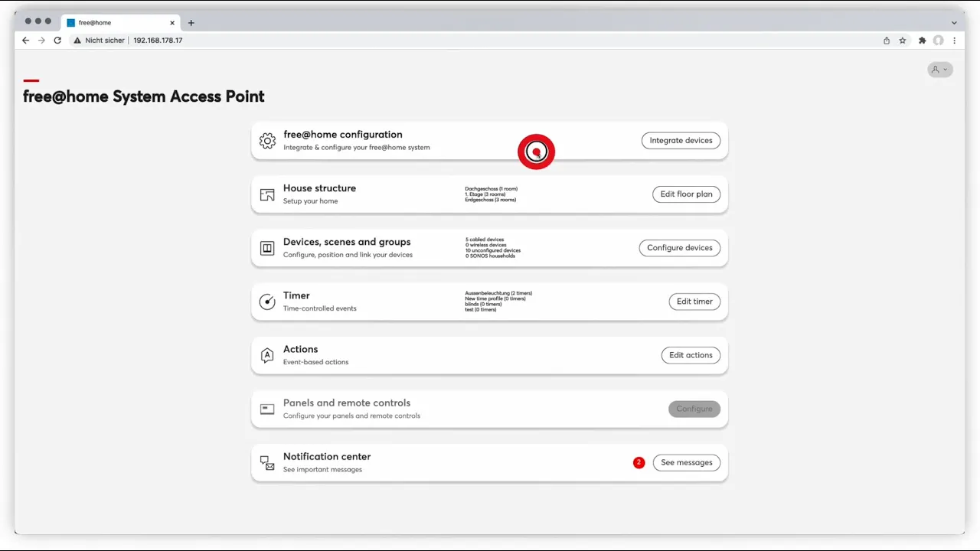Click the Event-based actions subtitle
The width and height of the screenshot is (980, 551).
pos(315,362)
